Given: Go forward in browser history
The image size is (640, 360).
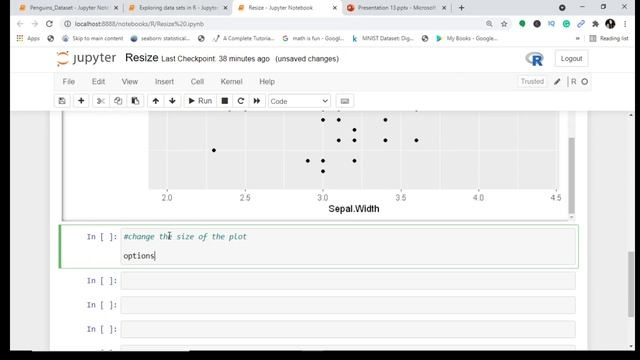Looking at the screenshot, I should tap(35, 24).
